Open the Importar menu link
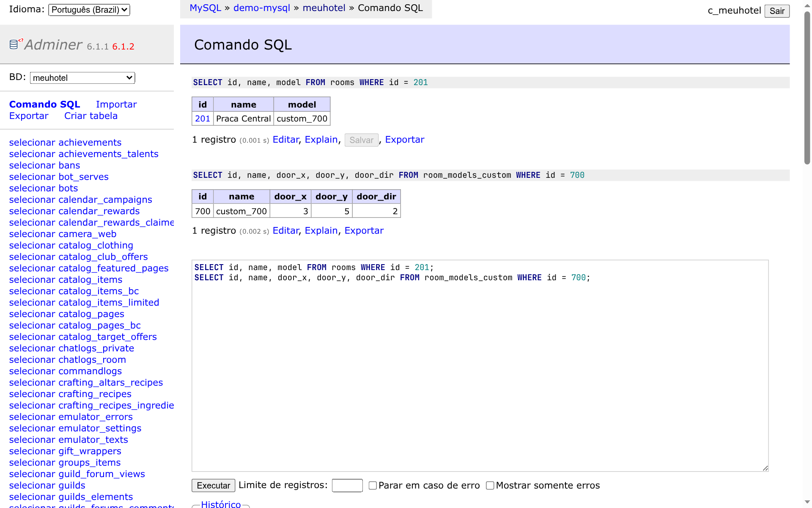Screen dimensions: 812x508 [x=116, y=104]
